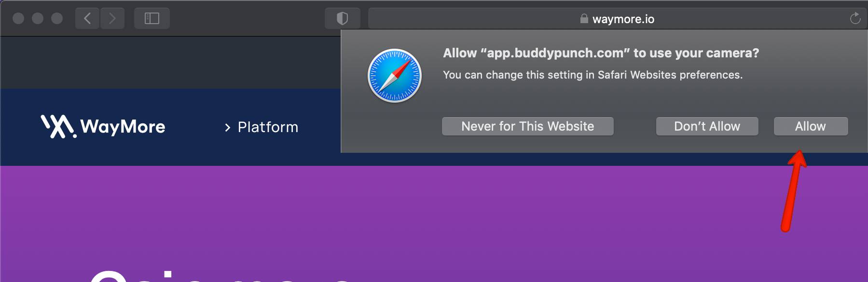Show the Safari sidebar
Image resolution: width=868 pixels, height=282 pixels.
click(x=152, y=18)
